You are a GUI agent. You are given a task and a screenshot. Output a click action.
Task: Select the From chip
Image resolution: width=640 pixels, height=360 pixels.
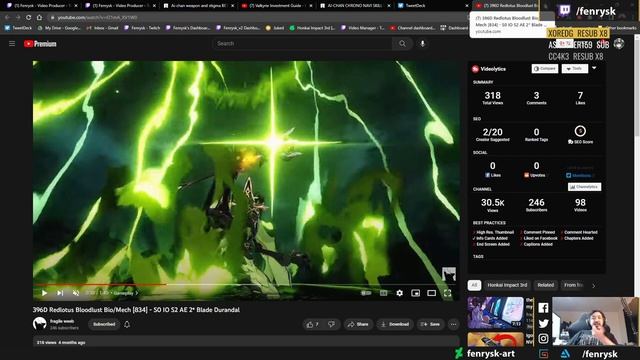pyautogui.click(x=573, y=285)
